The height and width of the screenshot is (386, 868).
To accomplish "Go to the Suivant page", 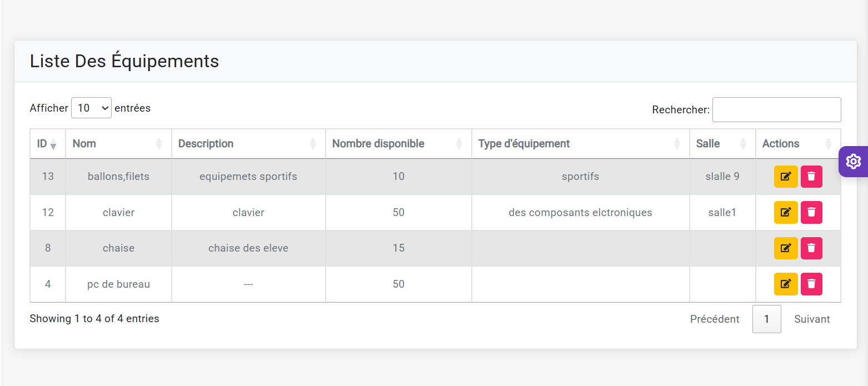I will point(811,319).
